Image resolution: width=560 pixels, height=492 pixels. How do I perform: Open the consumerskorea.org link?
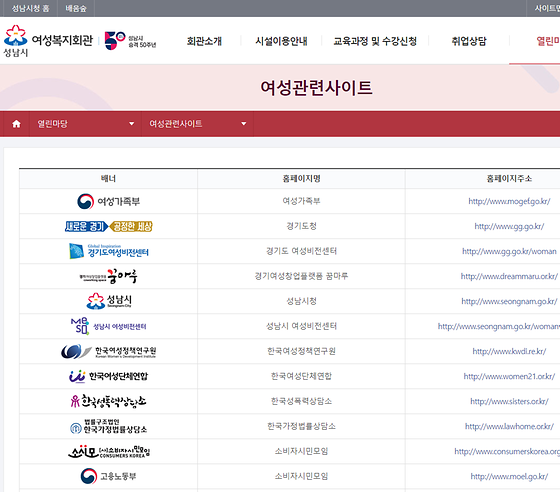pyautogui.click(x=507, y=451)
